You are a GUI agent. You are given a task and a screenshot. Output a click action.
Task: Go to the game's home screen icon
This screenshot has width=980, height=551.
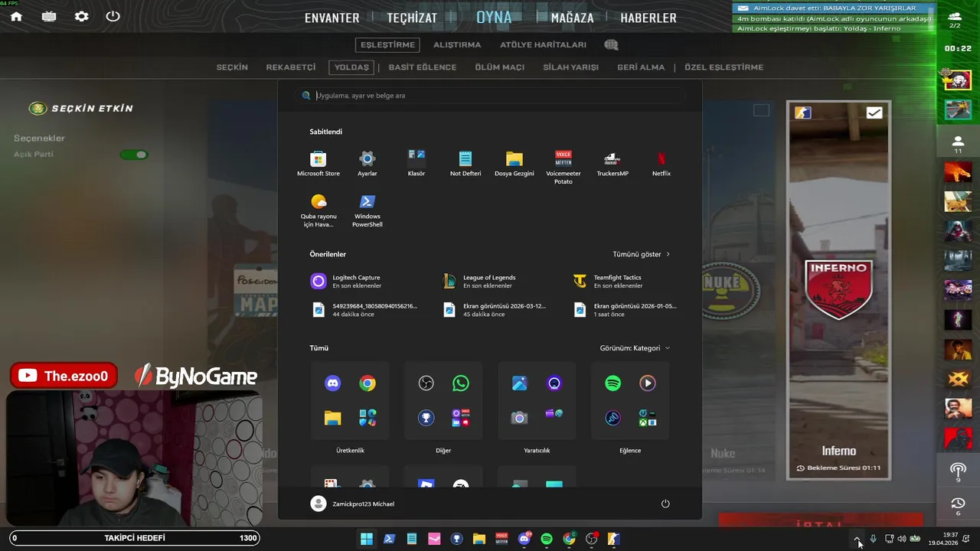click(16, 16)
